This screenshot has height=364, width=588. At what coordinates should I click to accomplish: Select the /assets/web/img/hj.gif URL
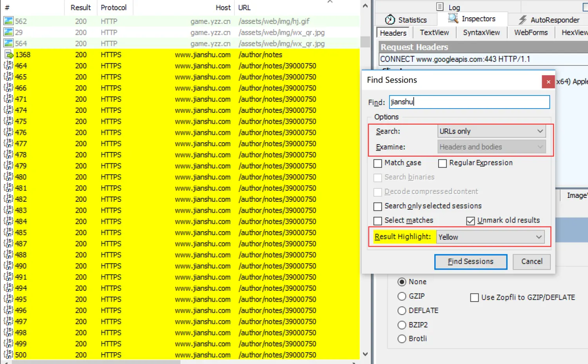point(274,21)
